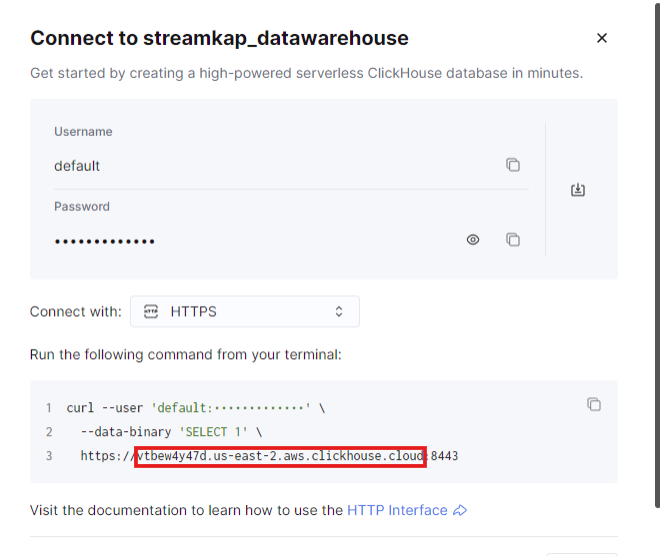Click the HTTP icon inside the dropdown
The width and height of the screenshot is (662, 556).
[151, 311]
